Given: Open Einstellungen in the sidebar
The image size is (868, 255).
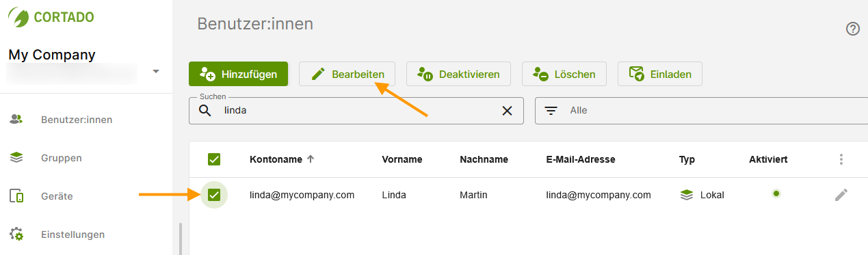Looking at the screenshot, I should click(x=73, y=234).
